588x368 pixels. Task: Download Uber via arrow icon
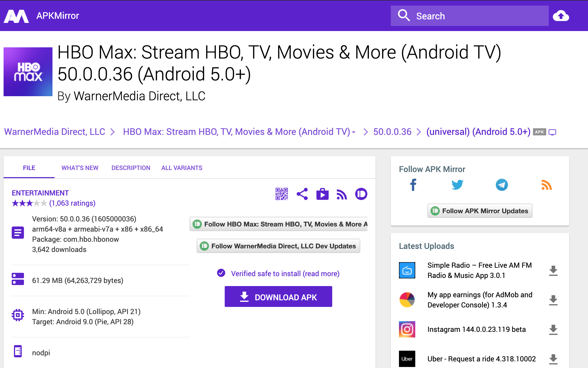click(x=553, y=359)
